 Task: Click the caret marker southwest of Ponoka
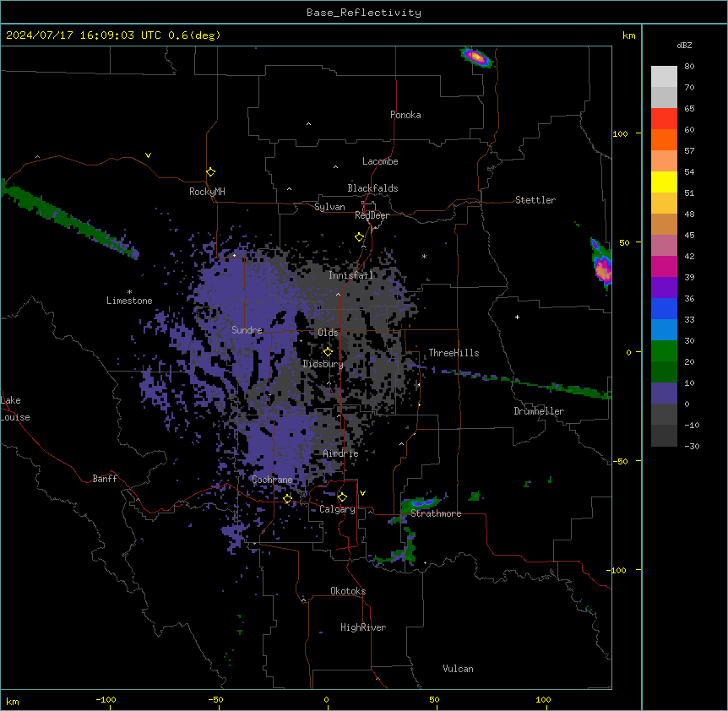309,124
